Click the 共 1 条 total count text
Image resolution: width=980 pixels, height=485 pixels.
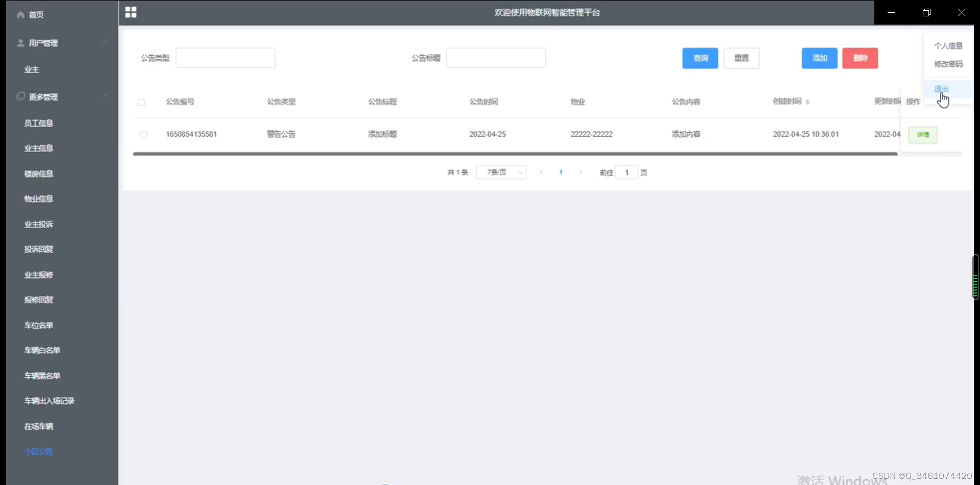pyautogui.click(x=458, y=173)
